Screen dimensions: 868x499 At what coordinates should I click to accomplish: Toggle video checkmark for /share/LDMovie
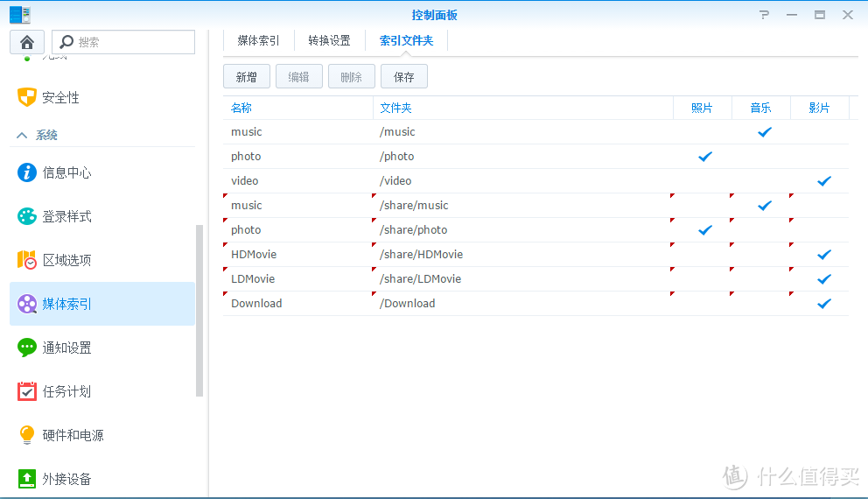[x=823, y=278]
